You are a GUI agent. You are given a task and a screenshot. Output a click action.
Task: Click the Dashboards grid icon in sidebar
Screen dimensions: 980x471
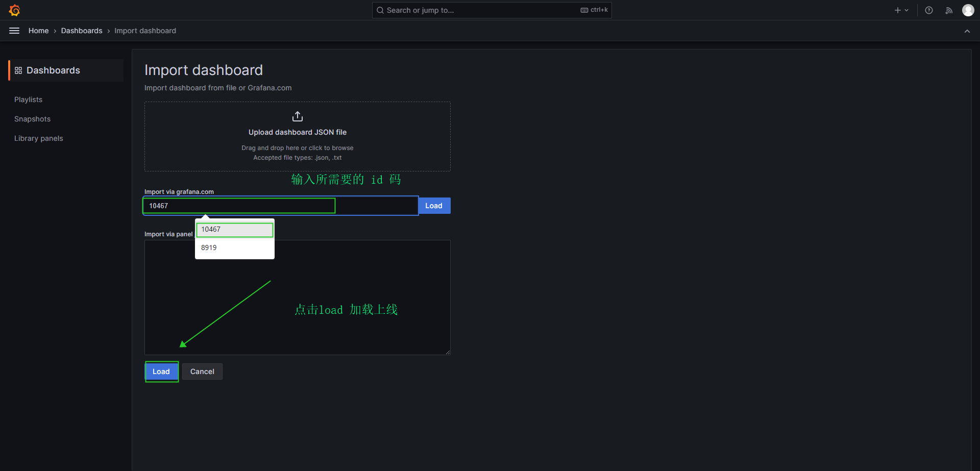[18, 70]
